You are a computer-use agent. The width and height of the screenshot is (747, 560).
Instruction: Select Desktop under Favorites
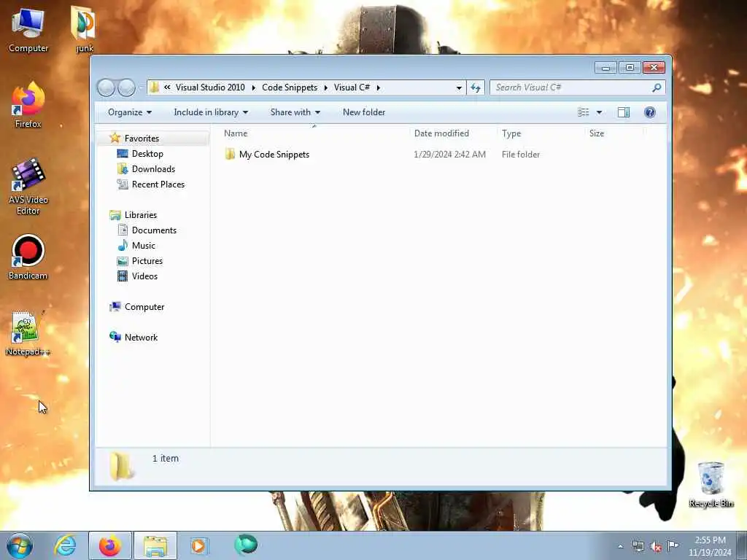(x=147, y=153)
